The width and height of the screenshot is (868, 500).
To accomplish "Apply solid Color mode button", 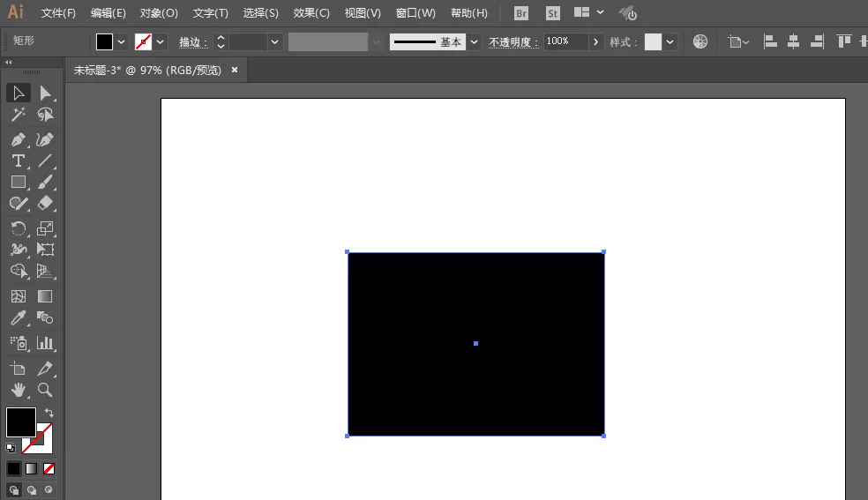I will pyautogui.click(x=14, y=469).
